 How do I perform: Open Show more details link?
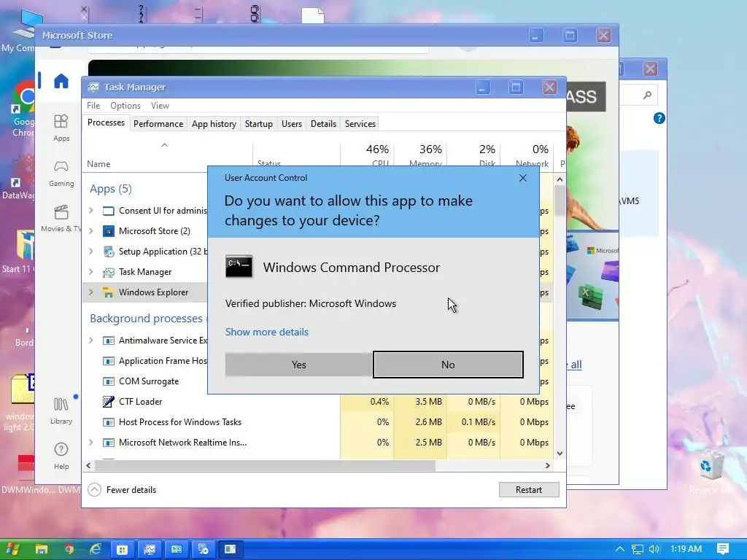click(x=267, y=332)
